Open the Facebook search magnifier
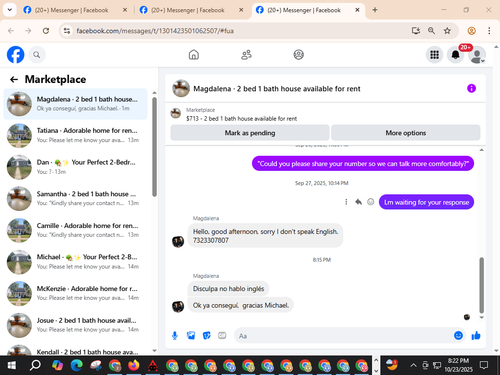500x375 pixels. pos(37,55)
